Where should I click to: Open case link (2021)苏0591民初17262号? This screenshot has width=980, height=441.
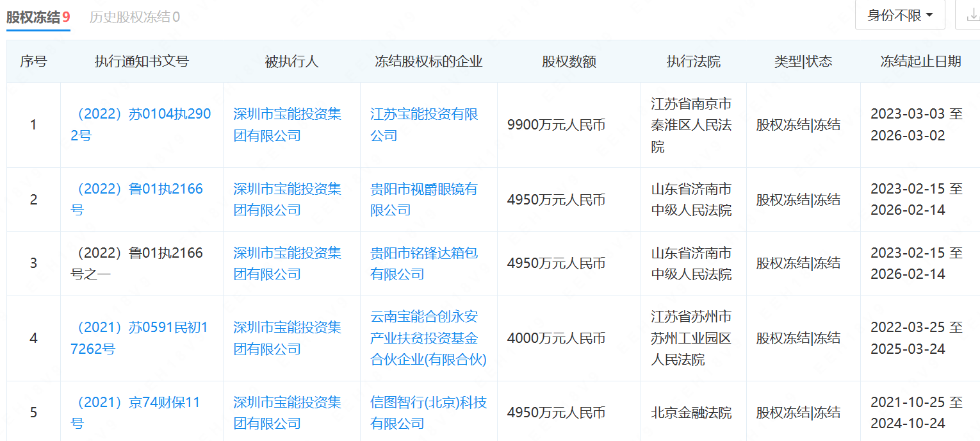(x=139, y=338)
